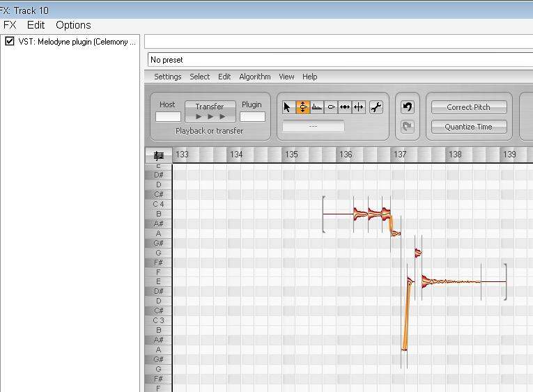This screenshot has height=392, width=533.
Task: Open the wrench settings tool
Action: pyautogui.click(x=376, y=107)
